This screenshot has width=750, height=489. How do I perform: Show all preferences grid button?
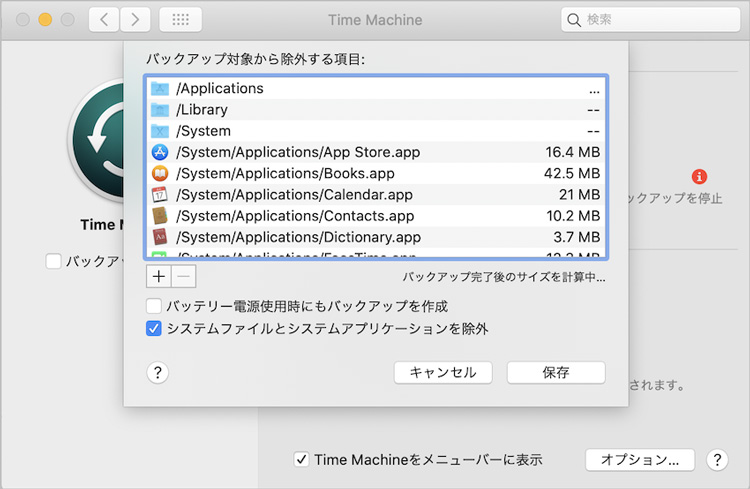180,20
